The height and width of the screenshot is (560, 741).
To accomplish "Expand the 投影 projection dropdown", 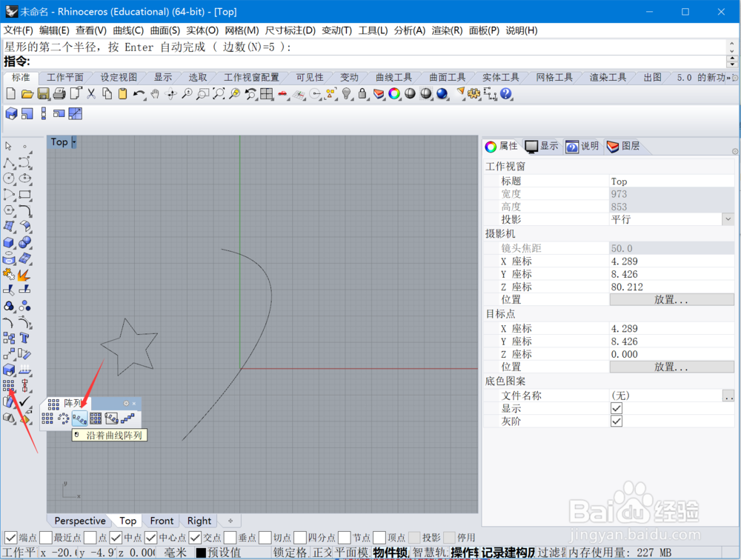I will click(728, 219).
